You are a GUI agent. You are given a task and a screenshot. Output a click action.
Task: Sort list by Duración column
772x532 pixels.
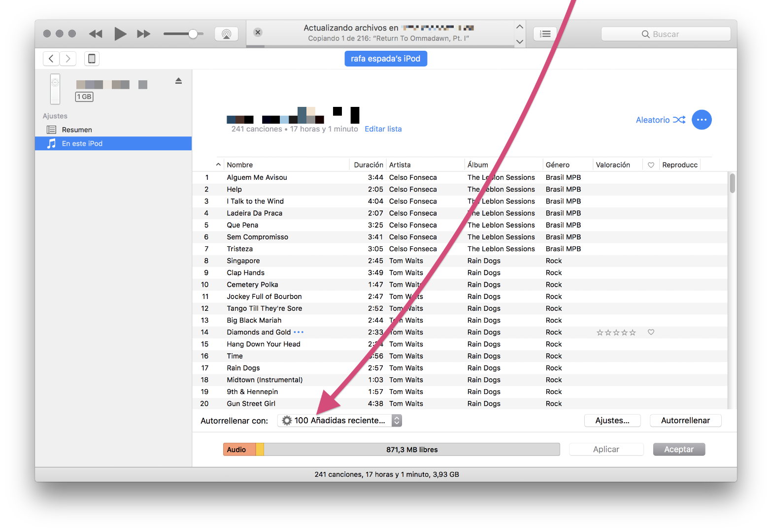(x=368, y=165)
